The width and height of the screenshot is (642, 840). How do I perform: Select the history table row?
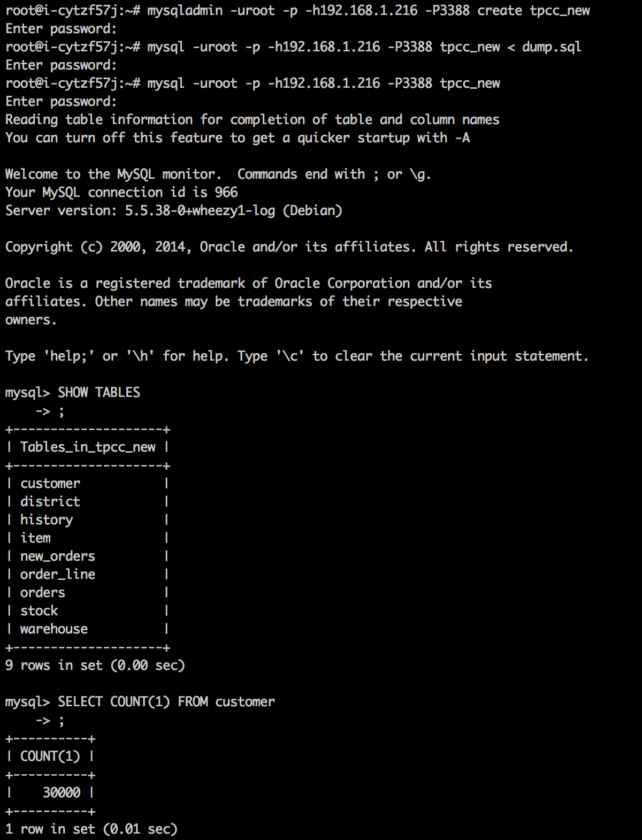click(47, 520)
